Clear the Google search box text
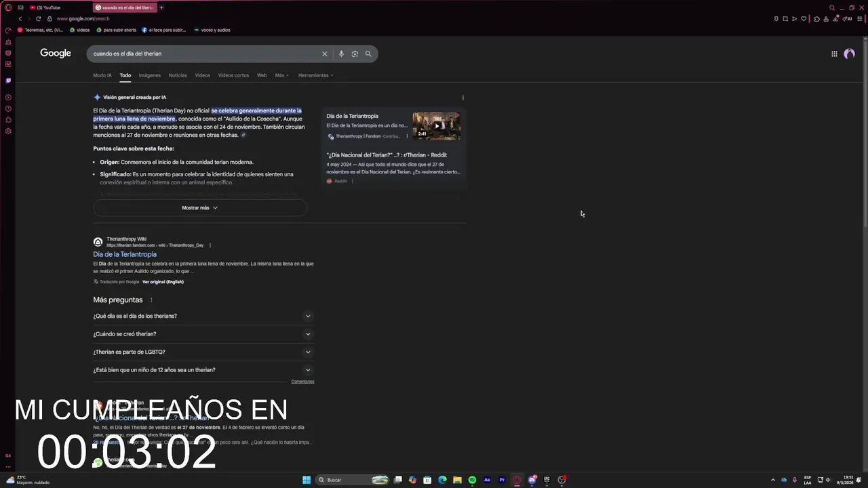The width and height of the screenshot is (868, 488). pos(324,54)
